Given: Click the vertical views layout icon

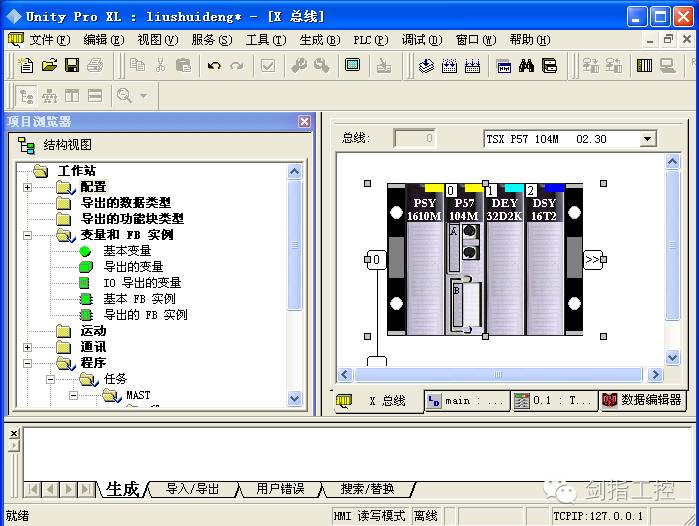Looking at the screenshot, I should tap(72, 96).
